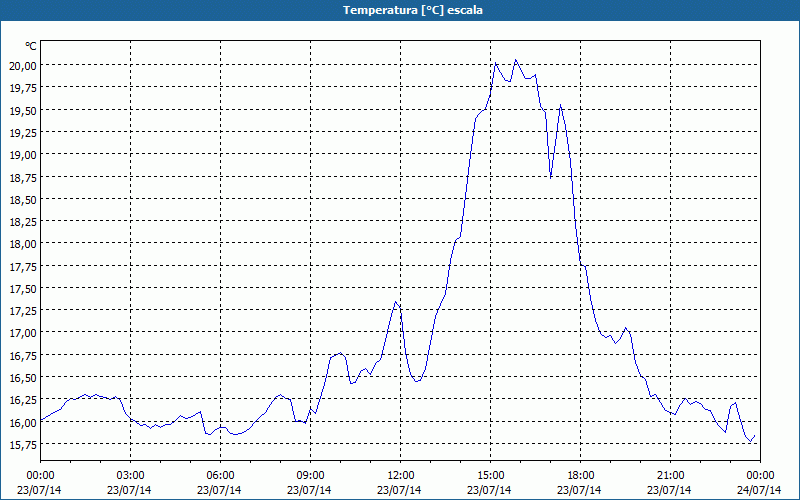Click the 19,00 y-axis value

click(23, 154)
